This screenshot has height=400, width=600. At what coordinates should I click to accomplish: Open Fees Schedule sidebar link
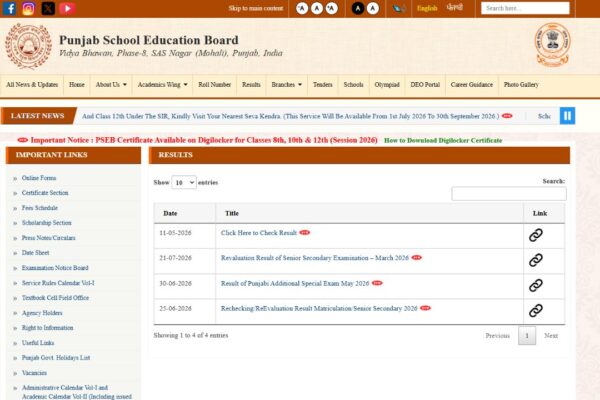tap(40, 208)
